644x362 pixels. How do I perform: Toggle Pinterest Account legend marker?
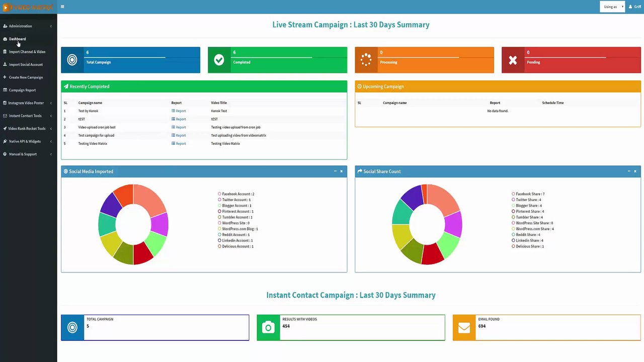220,211
